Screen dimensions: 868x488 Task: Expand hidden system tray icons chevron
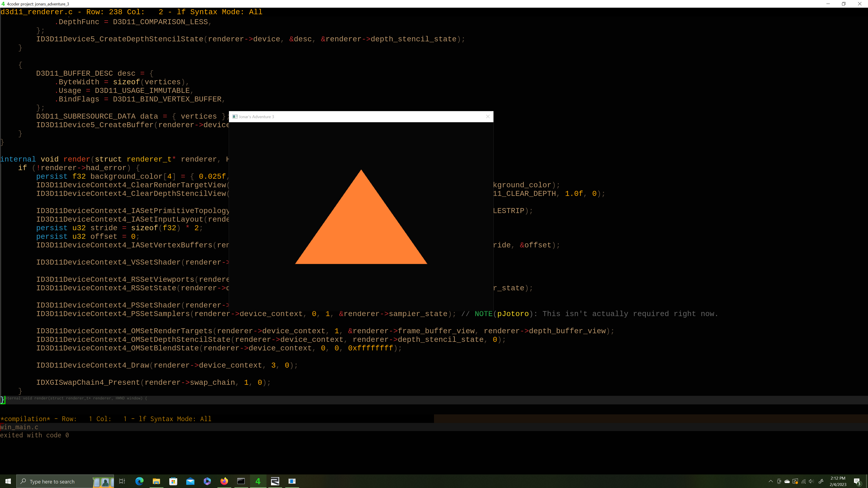tap(771, 481)
